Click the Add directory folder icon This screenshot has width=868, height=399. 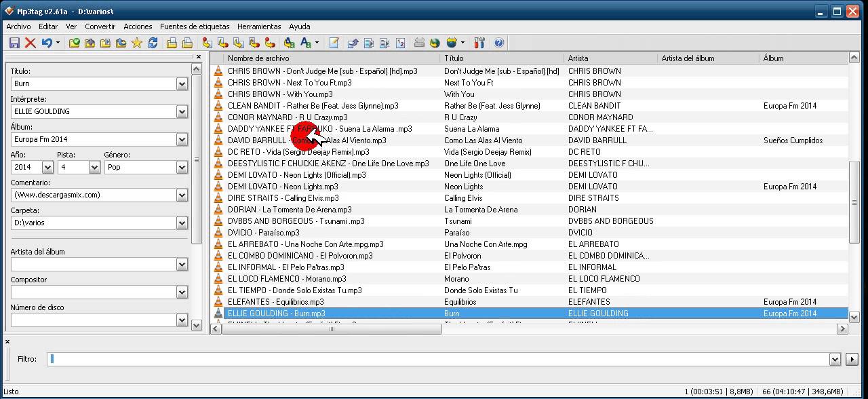pyautogui.click(x=90, y=43)
